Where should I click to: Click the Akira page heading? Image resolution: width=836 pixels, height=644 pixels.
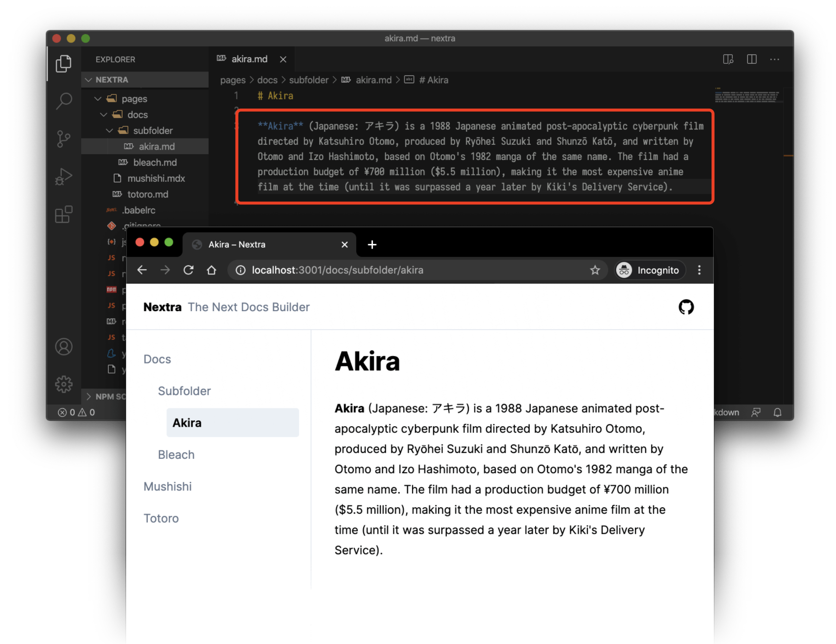coord(367,361)
